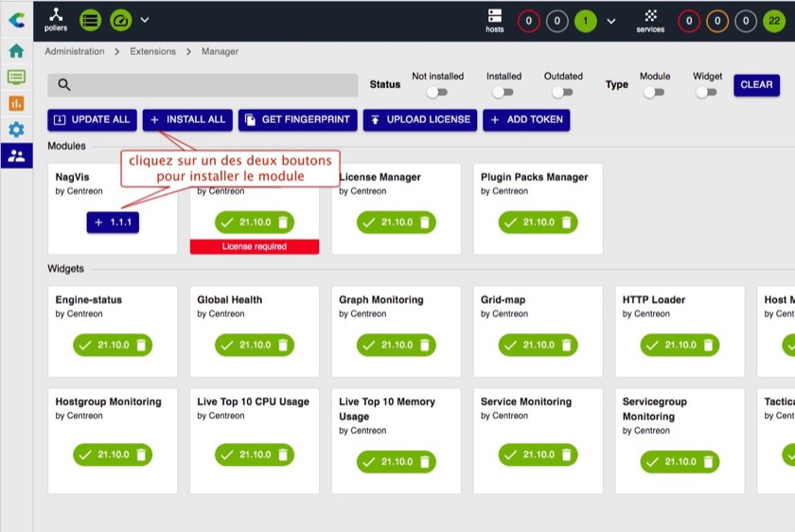Open the Monitoring sidebar icon
The image size is (795, 532).
16,78
